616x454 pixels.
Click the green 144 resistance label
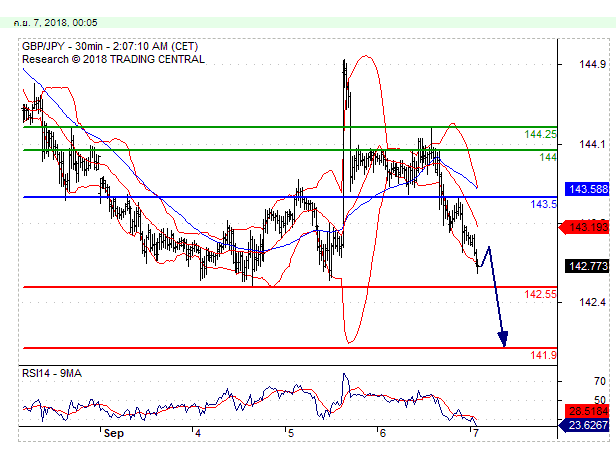click(x=548, y=157)
